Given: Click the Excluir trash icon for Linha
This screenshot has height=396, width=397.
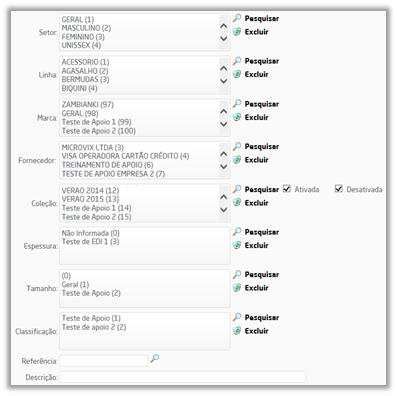Looking at the screenshot, I should tap(237, 74).
